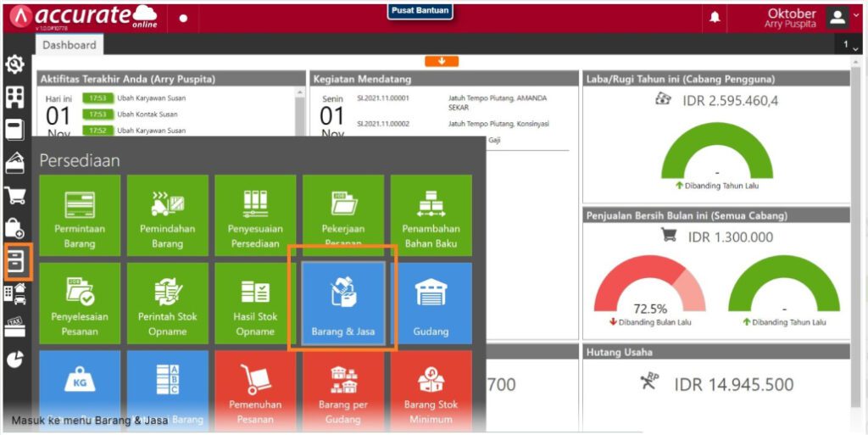Open the Barang per Gudang tile

coord(343,391)
